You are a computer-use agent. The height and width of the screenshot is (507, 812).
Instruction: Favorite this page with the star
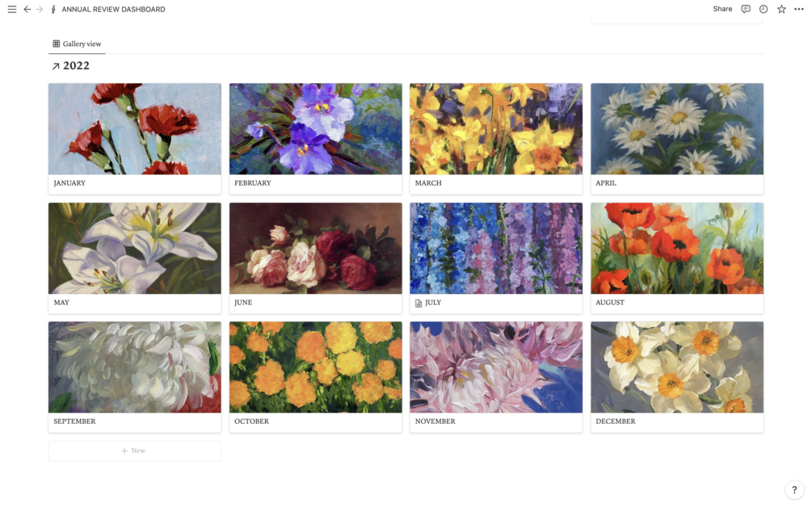(x=781, y=9)
